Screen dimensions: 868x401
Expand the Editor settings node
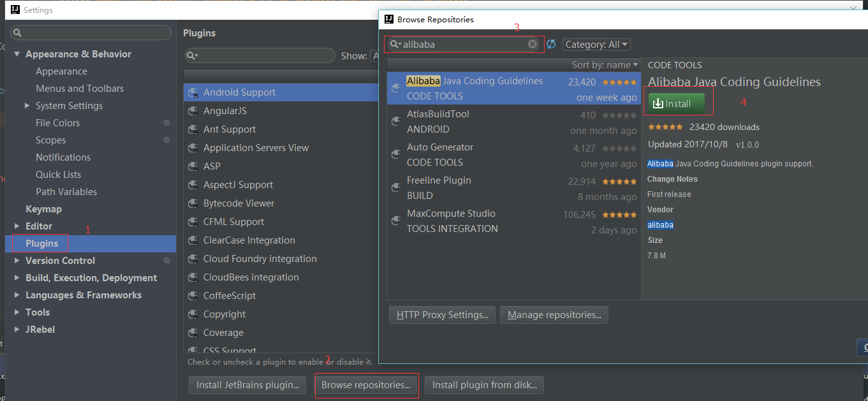click(17, 226)
